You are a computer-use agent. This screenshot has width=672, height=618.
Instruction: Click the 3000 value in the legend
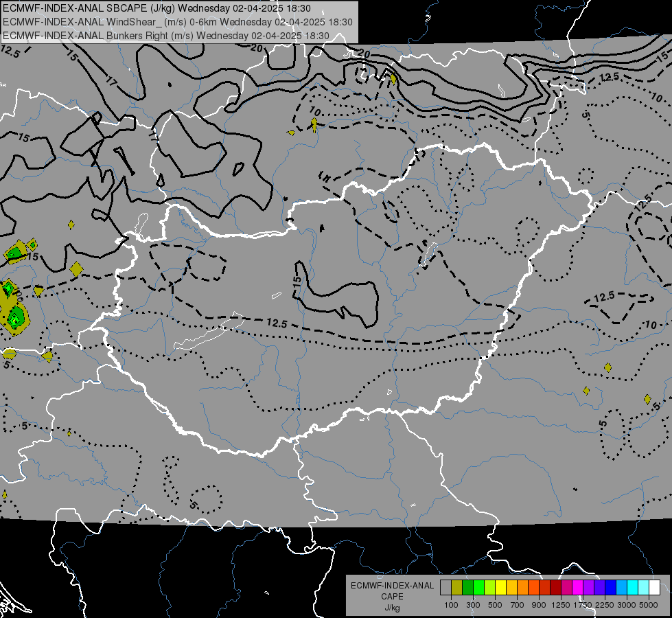[x=627, y=605]
